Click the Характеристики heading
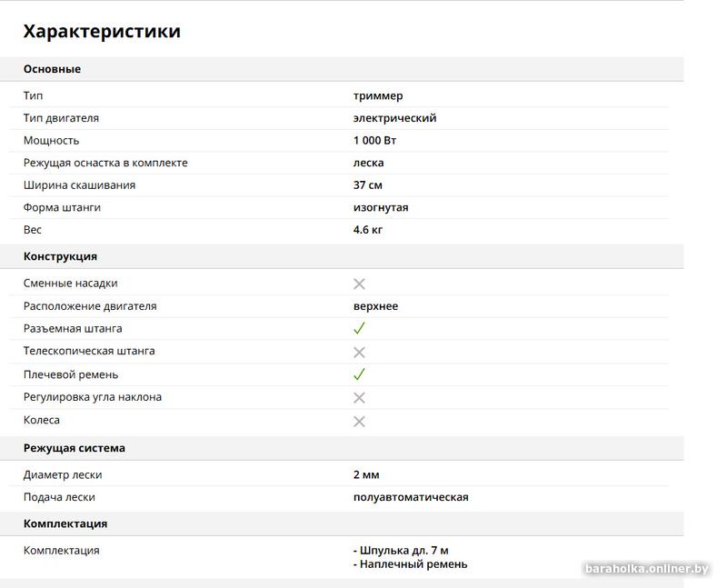Image resolution: width=727 pixels, height=588 pixels. (x=102, y=32)
